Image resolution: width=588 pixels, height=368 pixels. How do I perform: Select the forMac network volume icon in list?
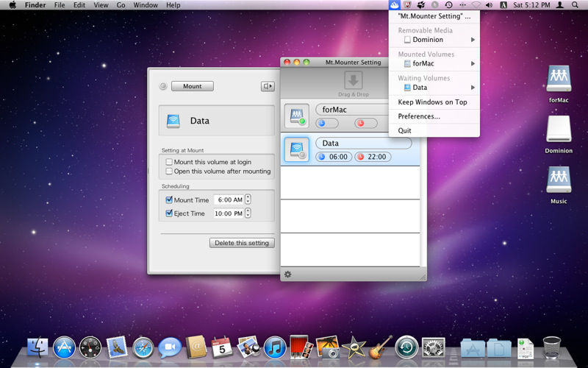[297, 115]
